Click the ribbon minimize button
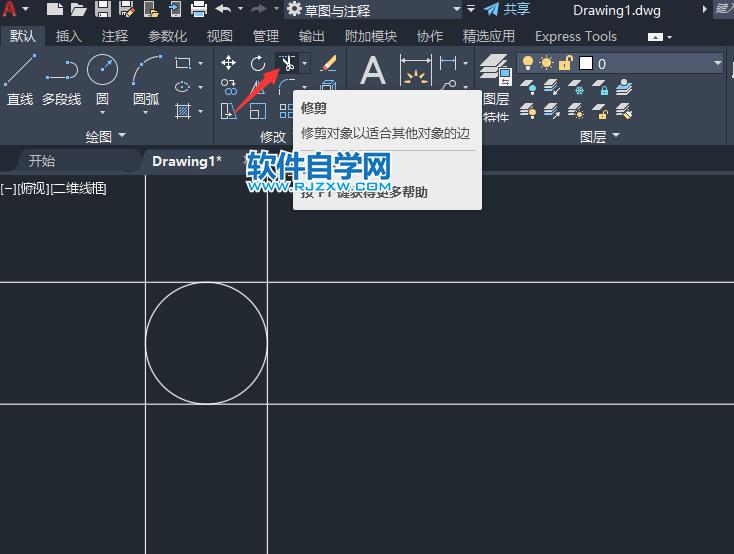The width and height of the screenshot is (734, 554). click(x=655, y=37)
